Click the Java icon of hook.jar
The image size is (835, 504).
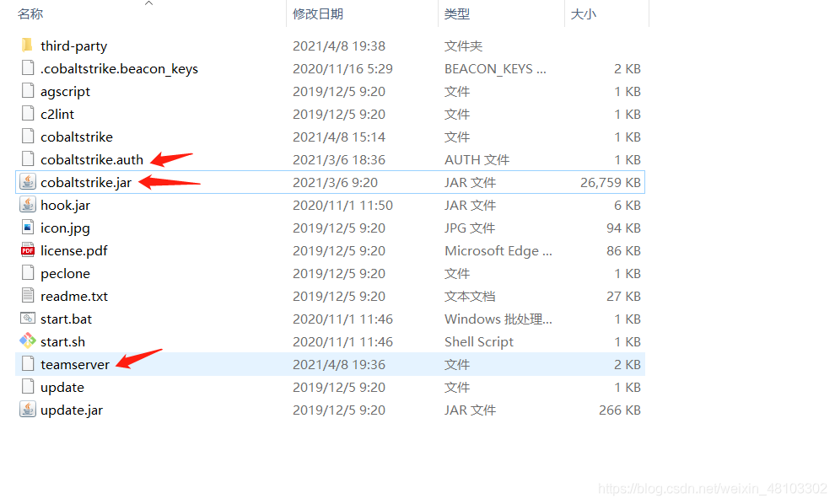pos(28,204)
